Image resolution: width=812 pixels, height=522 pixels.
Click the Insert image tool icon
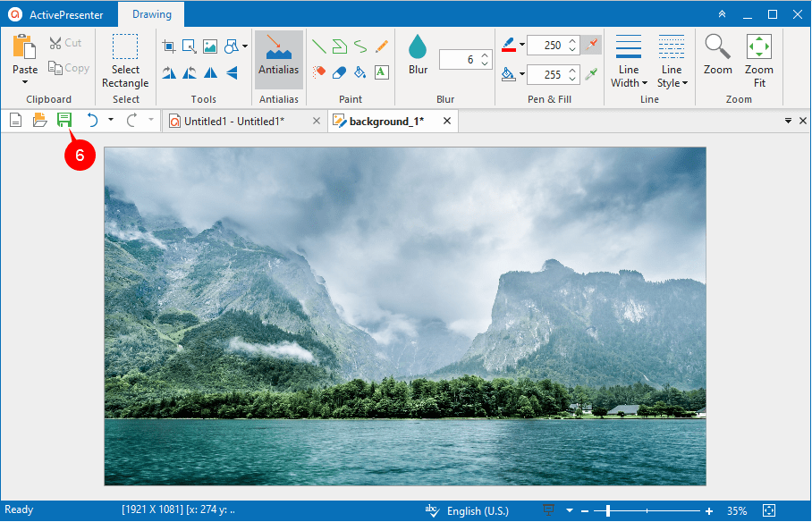(x=210, y=46)
